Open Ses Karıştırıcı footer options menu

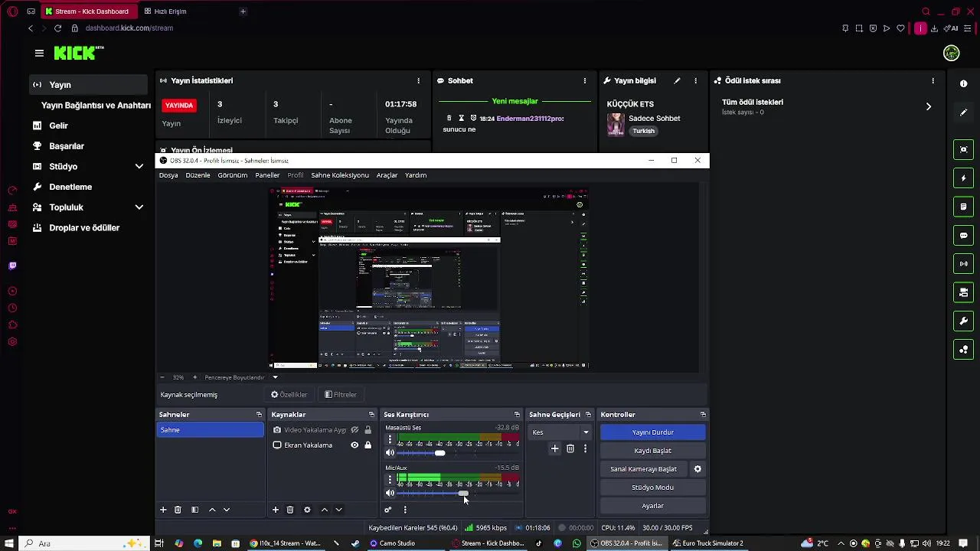point(405,510)
